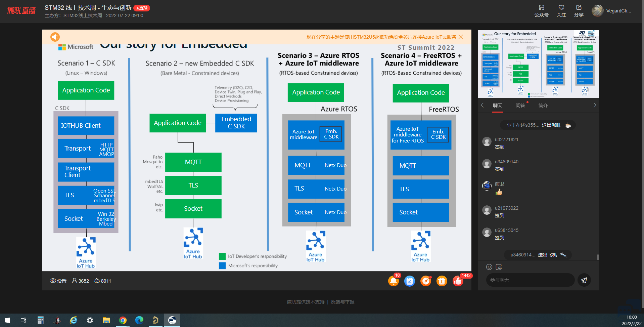Click user u32721821 in chat
This screenshot has width=644, height=327.
pyautogui.click(x=507, y=139)
